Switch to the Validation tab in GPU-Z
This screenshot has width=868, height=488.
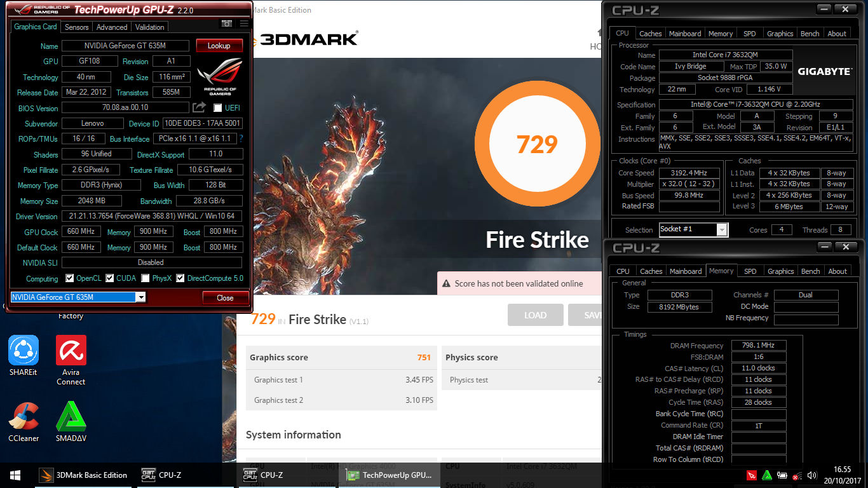pos(150,27)
